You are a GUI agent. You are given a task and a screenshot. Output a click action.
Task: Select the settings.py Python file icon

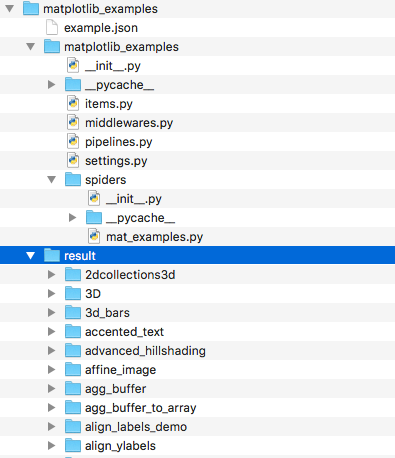pos(73,161)
